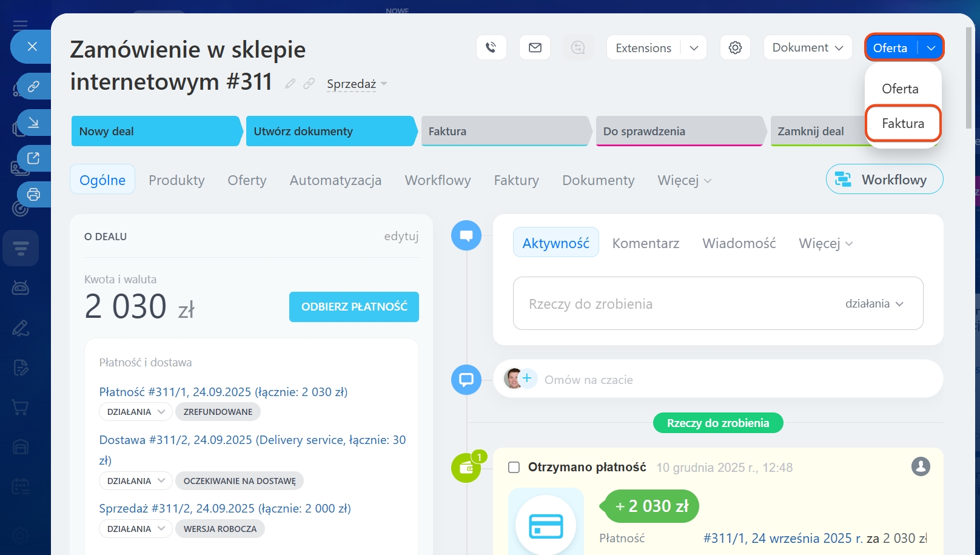Select the Do sprawdzenia pipeline stage
980x555 pixels.
(x=678, y=132)
